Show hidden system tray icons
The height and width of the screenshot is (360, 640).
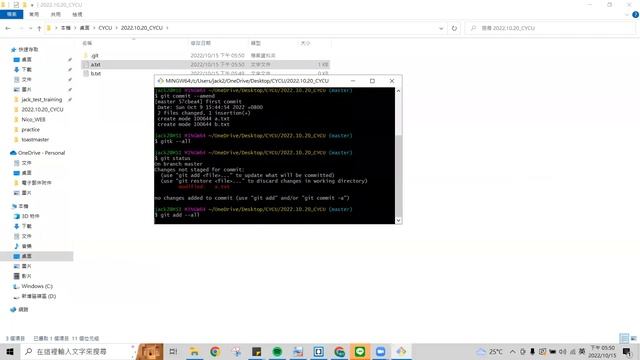[x=512, y=351]
